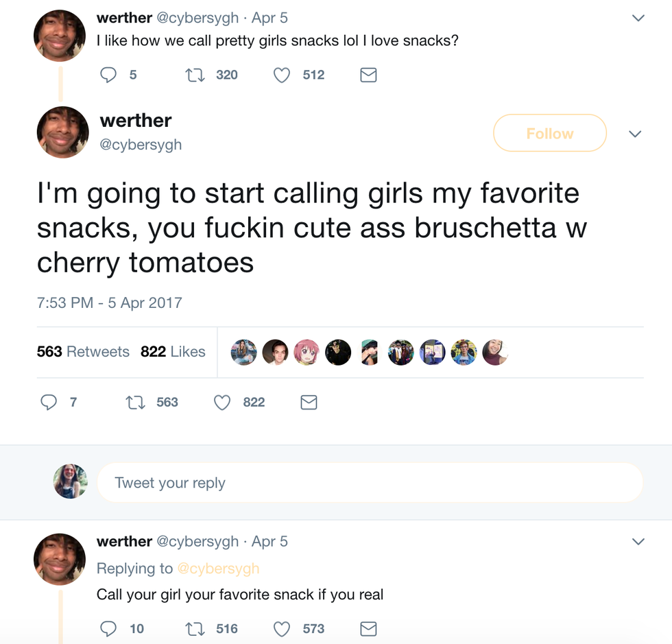672x644 pixels.
Task: Click the Tweet your reply field
Action: [x=370, y=483]
